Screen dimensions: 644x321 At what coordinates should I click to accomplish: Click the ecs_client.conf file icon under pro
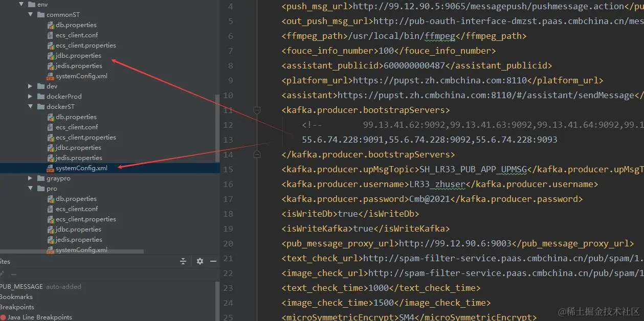tap(50, 209)
